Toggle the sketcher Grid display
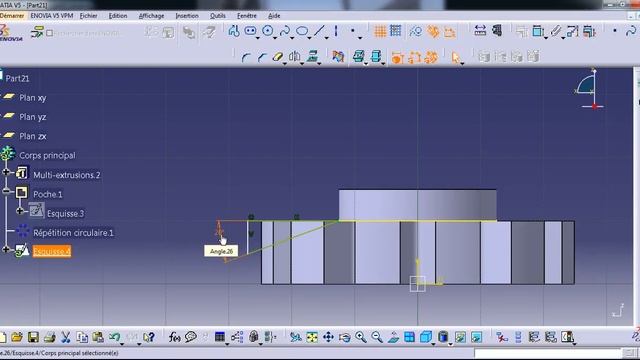The image size is (640, 360). 380,31
